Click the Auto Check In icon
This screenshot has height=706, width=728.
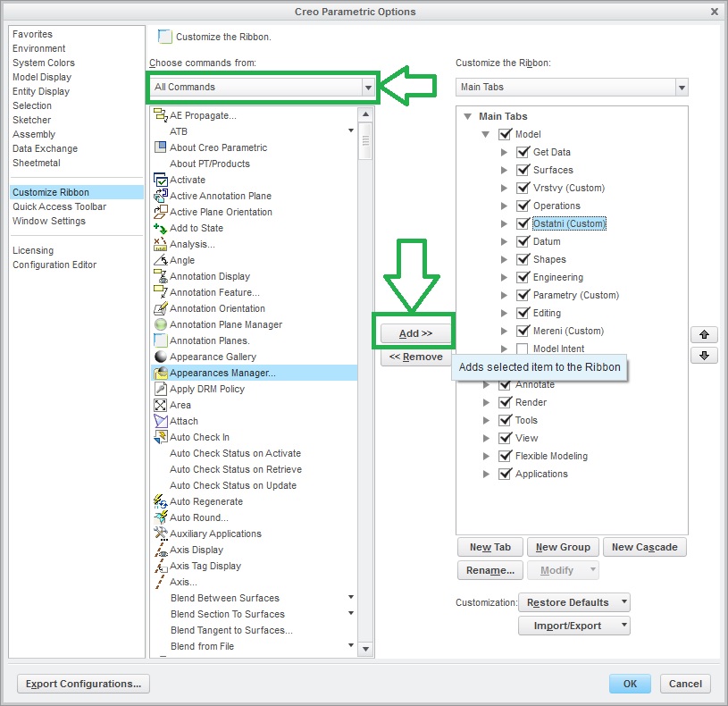[160, 437]
